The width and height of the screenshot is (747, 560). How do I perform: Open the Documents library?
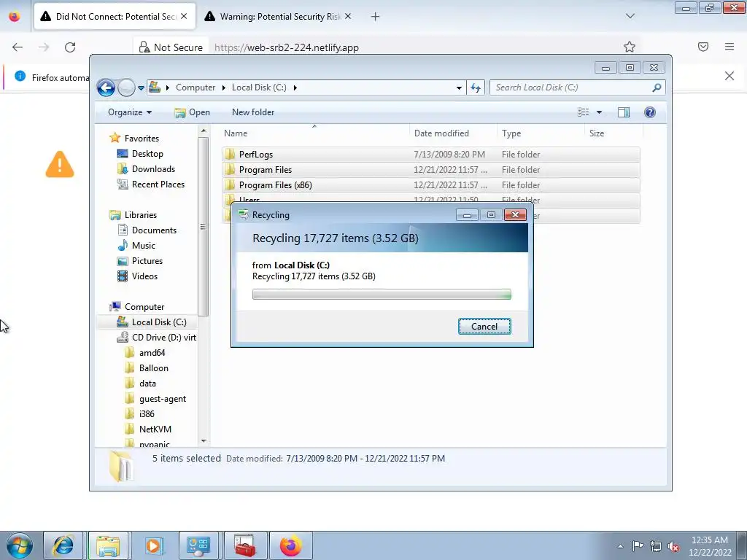pyautogui.click(x=154, y=230)
